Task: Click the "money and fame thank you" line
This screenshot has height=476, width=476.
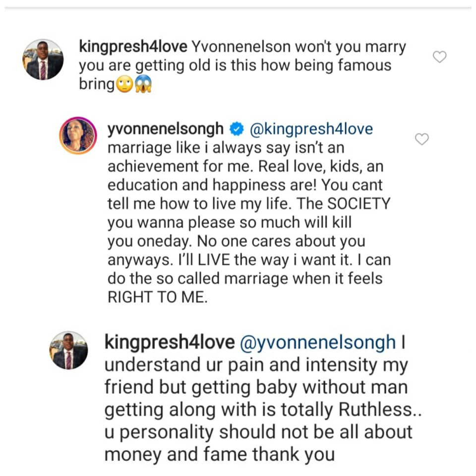Action: 220,454
